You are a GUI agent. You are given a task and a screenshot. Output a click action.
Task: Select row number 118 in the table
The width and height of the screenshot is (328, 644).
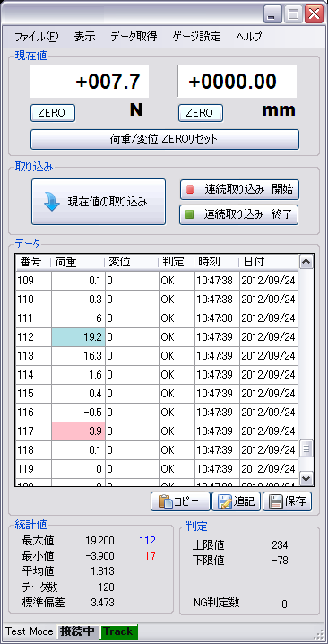click(34, 450)
